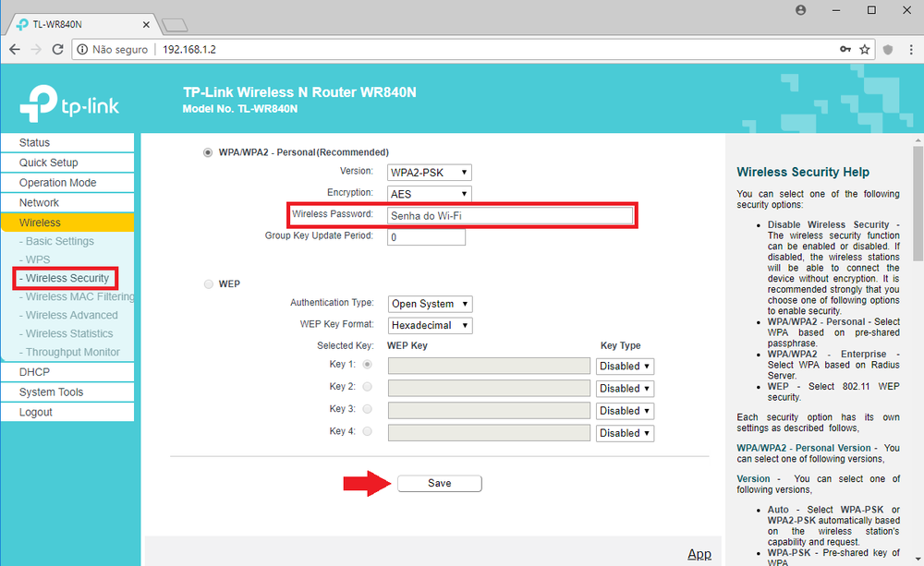Select Key 4 radio button
This screenshot has width=924, height=566.
(x=367, y=431)
